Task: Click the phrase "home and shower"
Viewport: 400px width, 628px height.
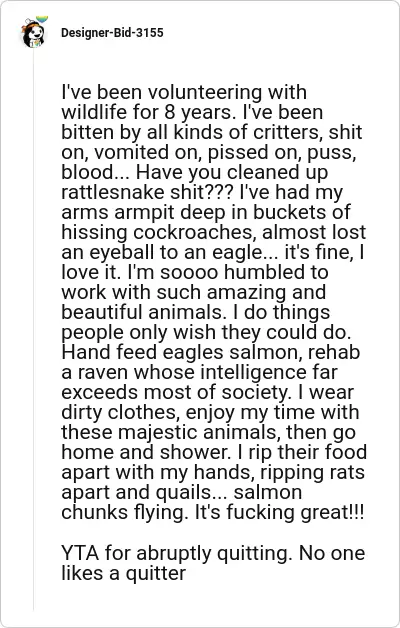Action: [145, 453]
